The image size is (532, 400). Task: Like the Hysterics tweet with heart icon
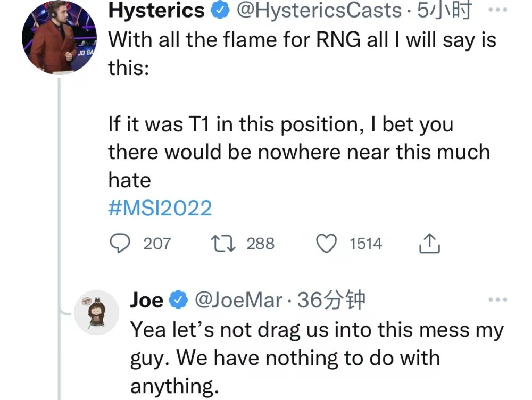pyautogui.click(x=327, y=244)
